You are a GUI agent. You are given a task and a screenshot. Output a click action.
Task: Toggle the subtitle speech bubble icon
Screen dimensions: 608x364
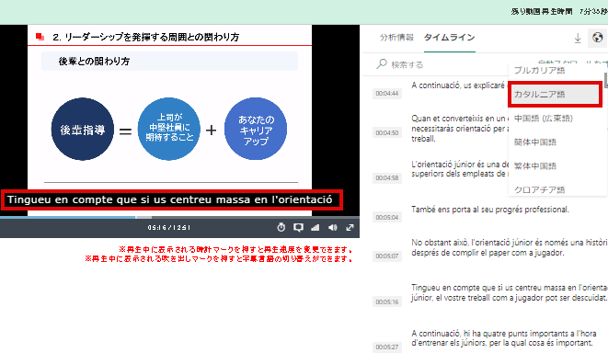pos(298,228)
